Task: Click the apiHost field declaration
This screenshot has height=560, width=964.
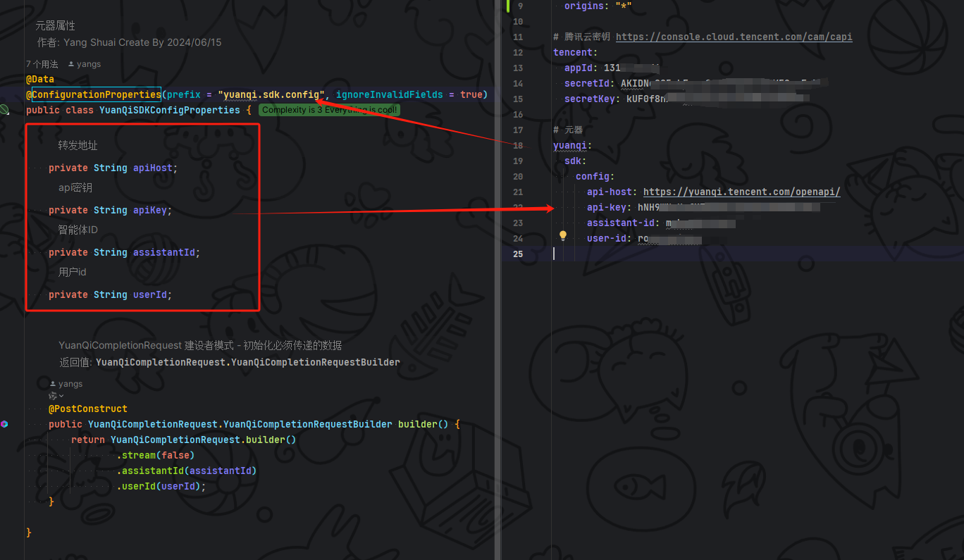Action: [x=113, y=168]
